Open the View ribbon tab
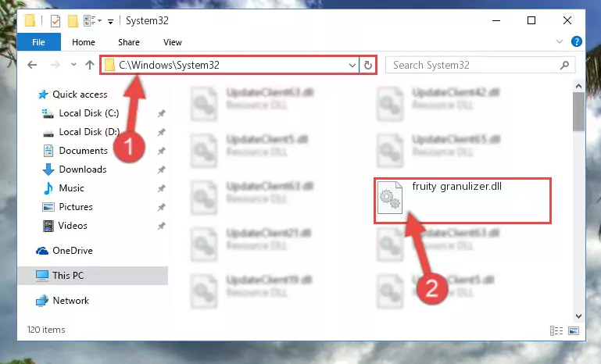 click(173, 42)
